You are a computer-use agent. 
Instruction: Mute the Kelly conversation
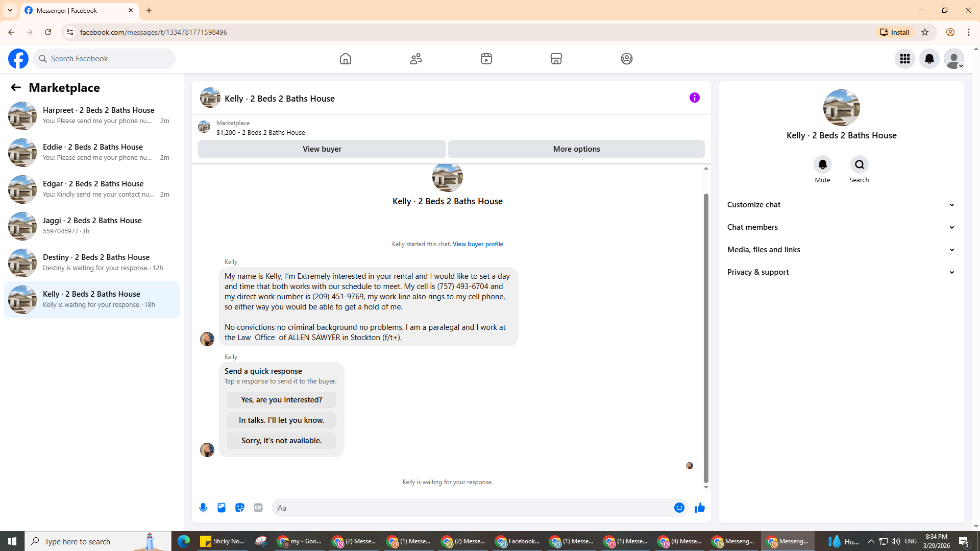tap(823, 164)
